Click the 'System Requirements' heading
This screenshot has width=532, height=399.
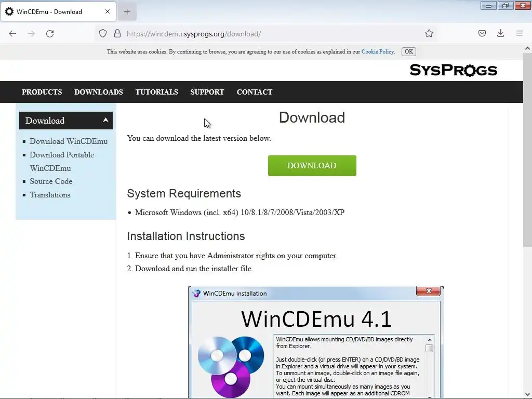pyautogui.click(x=184, y=193)
